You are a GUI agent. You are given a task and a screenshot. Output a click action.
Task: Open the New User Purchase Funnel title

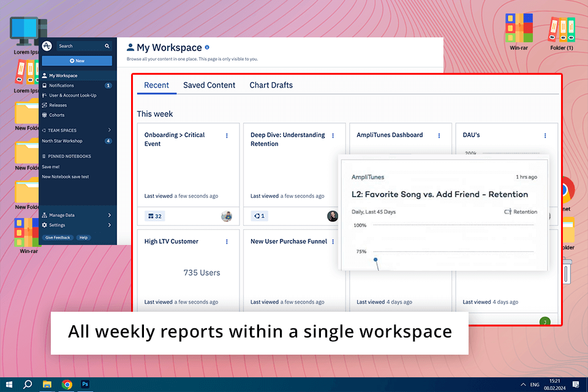[288, 241]
